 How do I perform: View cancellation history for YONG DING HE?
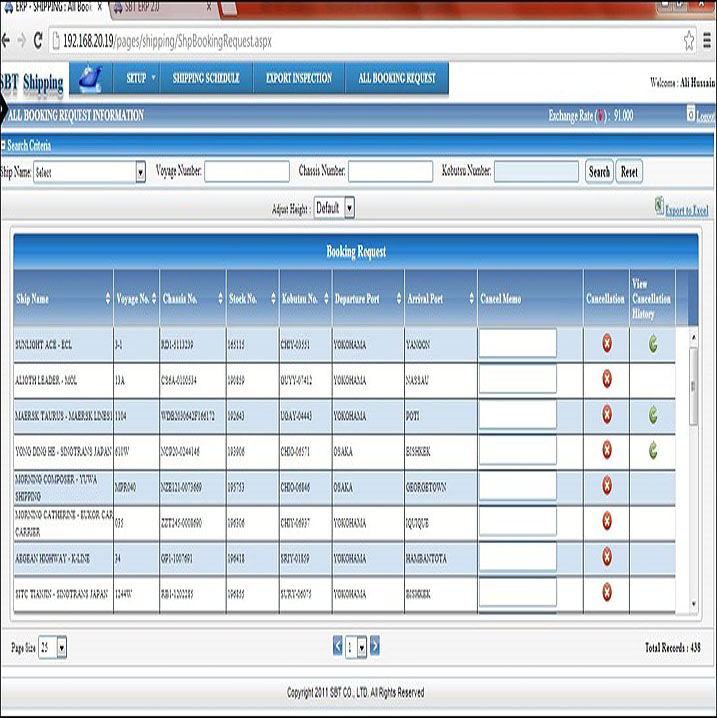653,451
